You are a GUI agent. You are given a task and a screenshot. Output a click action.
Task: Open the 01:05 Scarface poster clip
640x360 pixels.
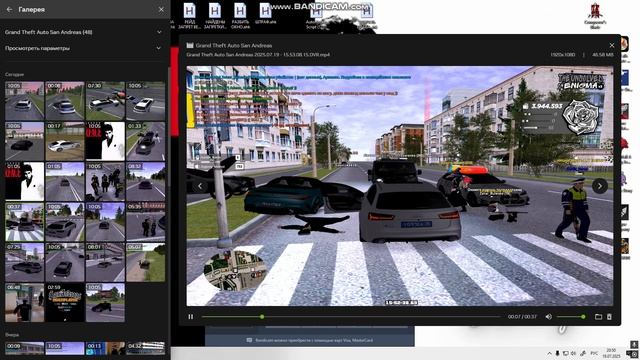click(x=24, y=182)
